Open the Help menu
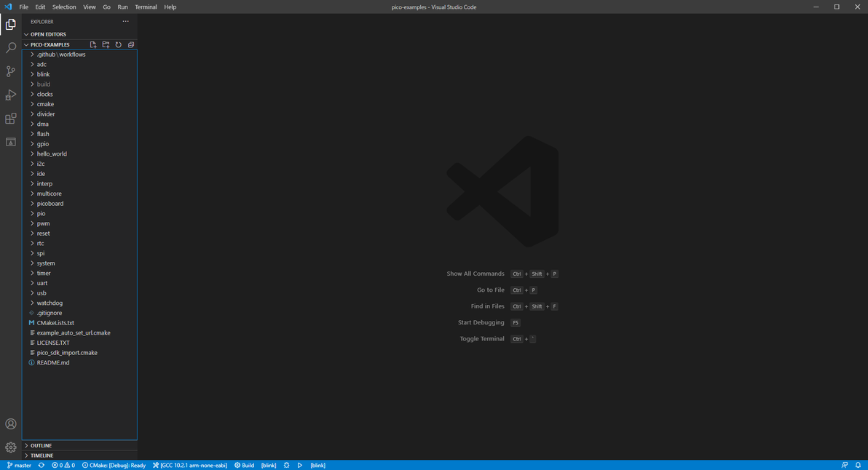The width and height of the screenshot is (868, 470). point(170,7)
